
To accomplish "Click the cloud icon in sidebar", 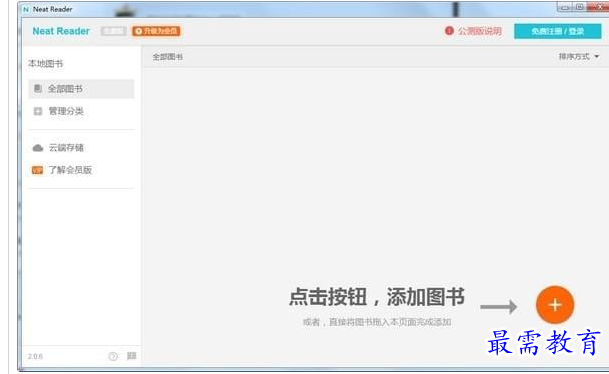I will (38, 148).
